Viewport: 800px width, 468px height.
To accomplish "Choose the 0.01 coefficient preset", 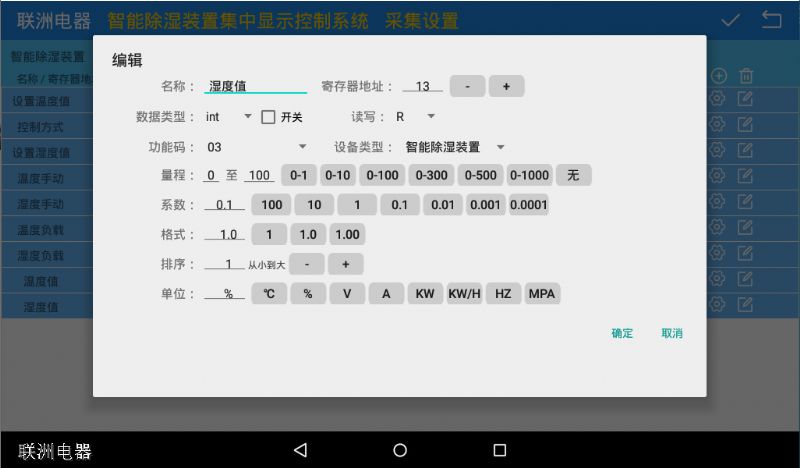I will click(442, 205).
